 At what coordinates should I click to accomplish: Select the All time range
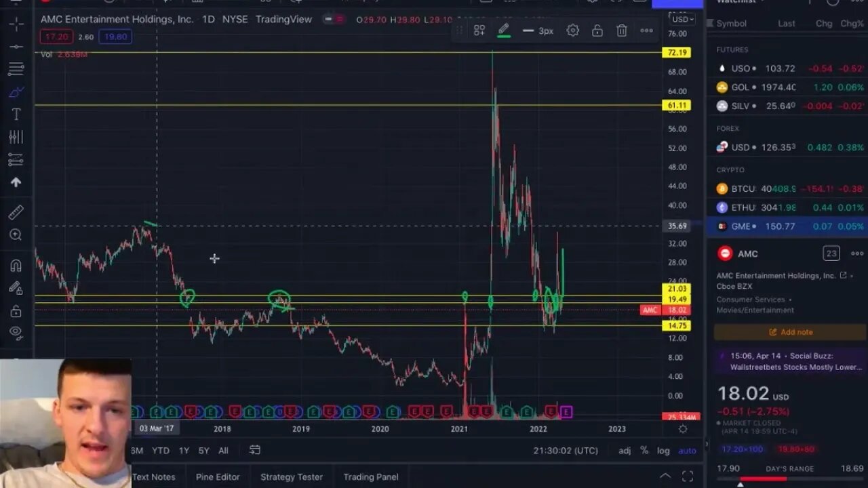pyautogui.click(x=223, y=451)
